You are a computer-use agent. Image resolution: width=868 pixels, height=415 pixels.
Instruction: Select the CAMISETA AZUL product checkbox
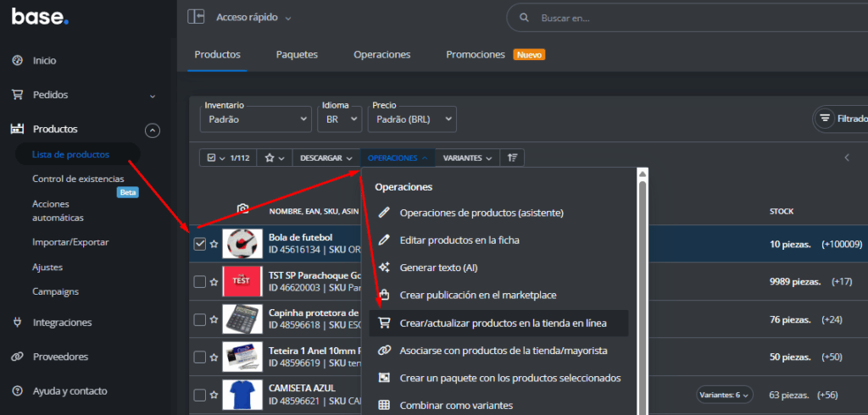200,395
